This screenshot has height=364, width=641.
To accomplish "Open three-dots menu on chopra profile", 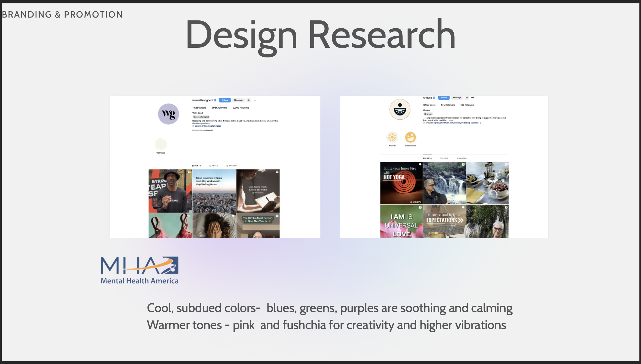I will point(472,98).
